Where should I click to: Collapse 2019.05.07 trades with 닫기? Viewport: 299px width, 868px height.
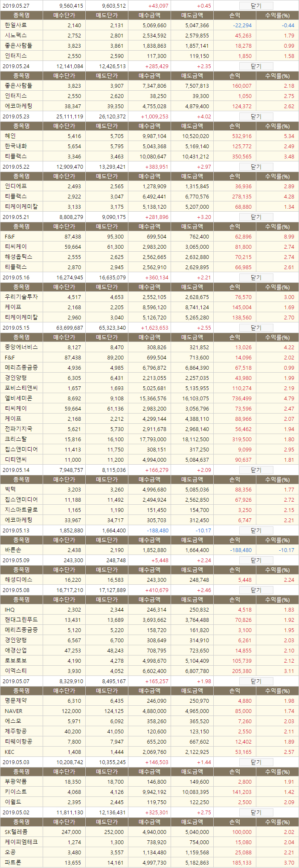256,681
